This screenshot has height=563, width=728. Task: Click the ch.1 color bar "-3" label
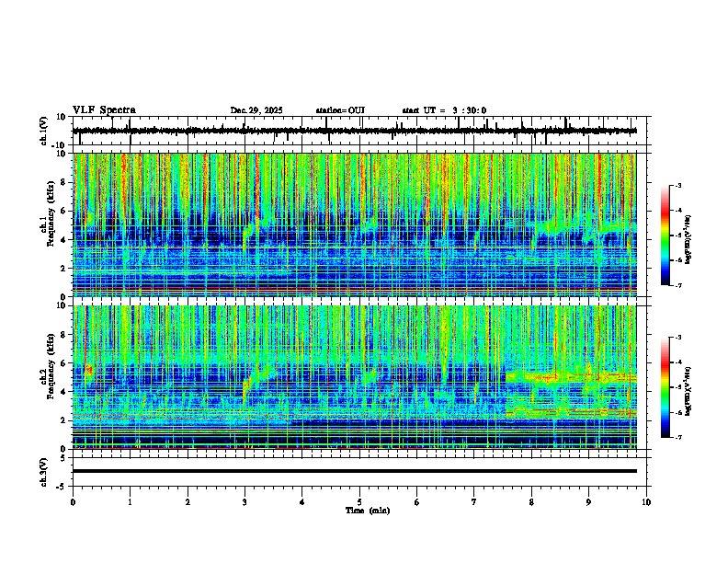point(678,186)
